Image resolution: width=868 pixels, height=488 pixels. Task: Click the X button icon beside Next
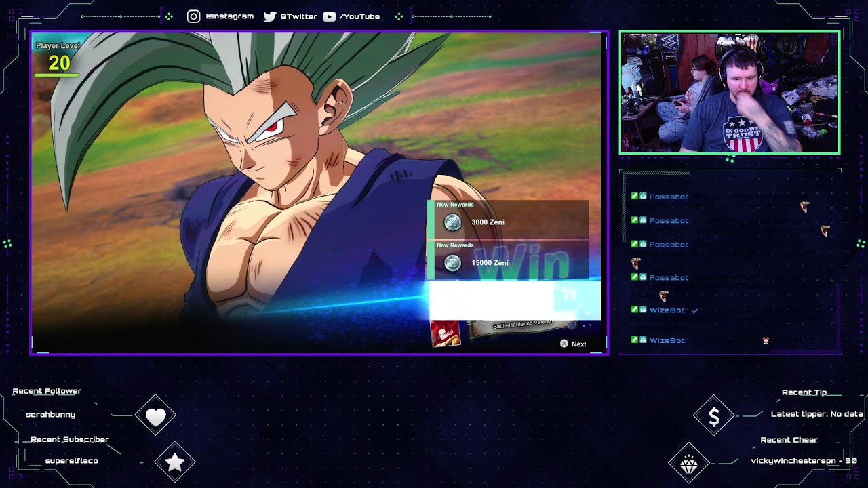[x=564, y=344]
